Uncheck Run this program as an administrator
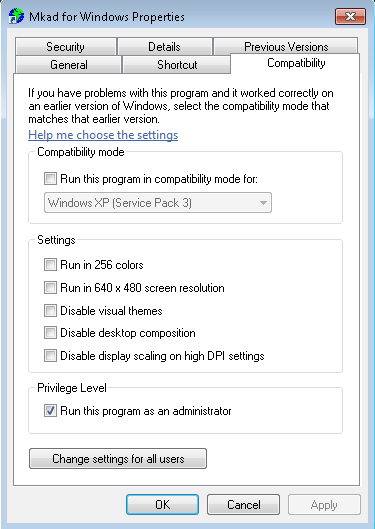 point(50,411)
